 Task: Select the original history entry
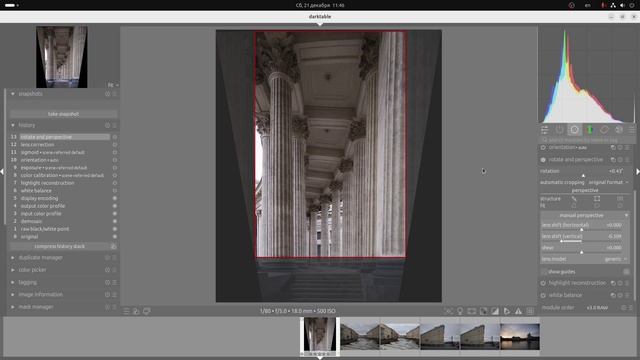(x=29, y=237)
